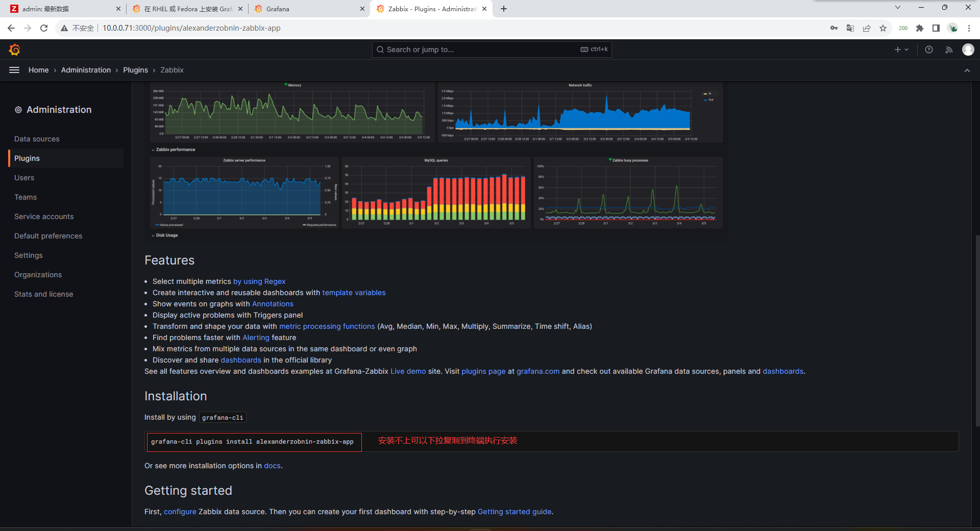
Task: Open Teams in the sidebar
Action: (26, 197)
